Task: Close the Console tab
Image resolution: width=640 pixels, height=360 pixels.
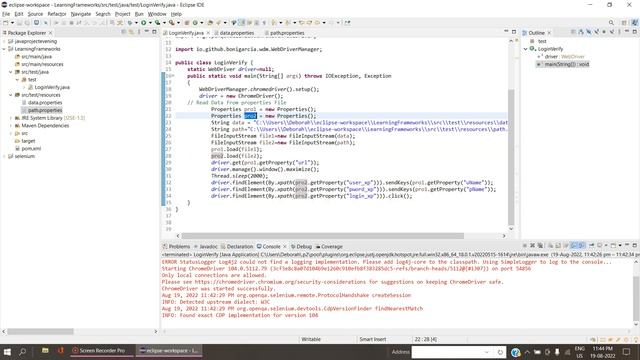Action: pos(285,247)
